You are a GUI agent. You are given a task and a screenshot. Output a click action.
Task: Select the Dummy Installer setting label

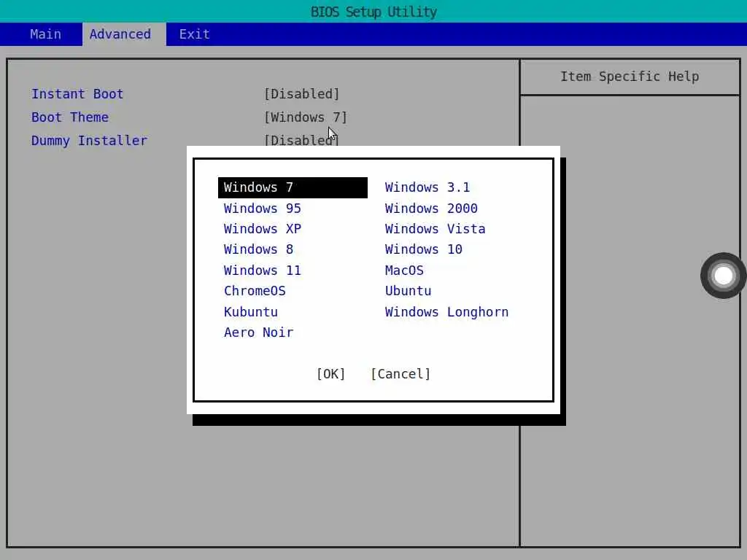coord(89,141)
